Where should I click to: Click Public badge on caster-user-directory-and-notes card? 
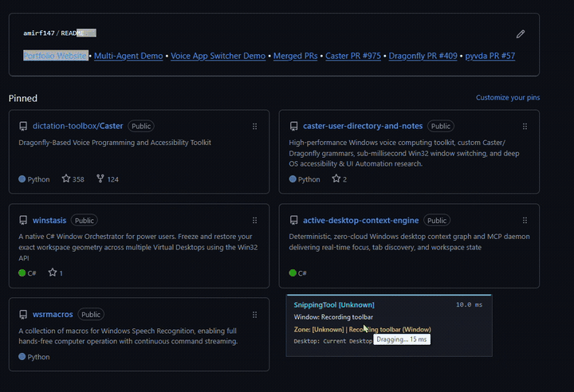[x=441, y=126]
